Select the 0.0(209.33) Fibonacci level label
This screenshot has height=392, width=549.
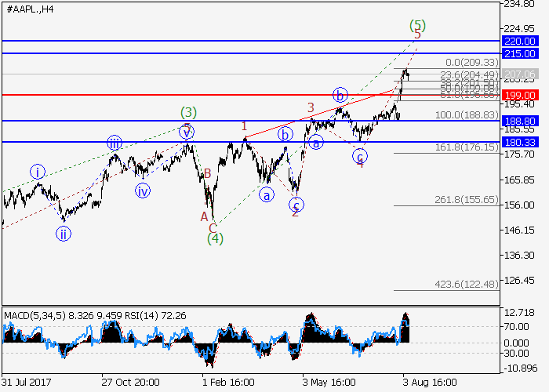[472, 63]
